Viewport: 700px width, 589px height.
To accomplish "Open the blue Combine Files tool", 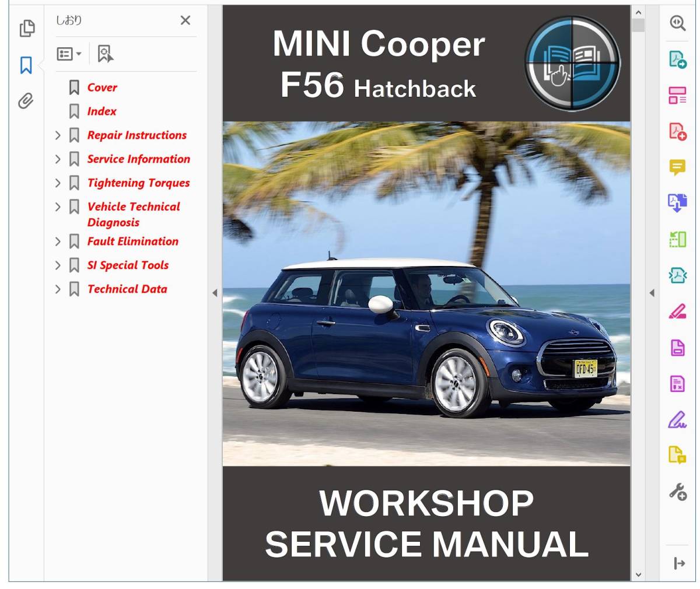I will [x=677, y=203].
